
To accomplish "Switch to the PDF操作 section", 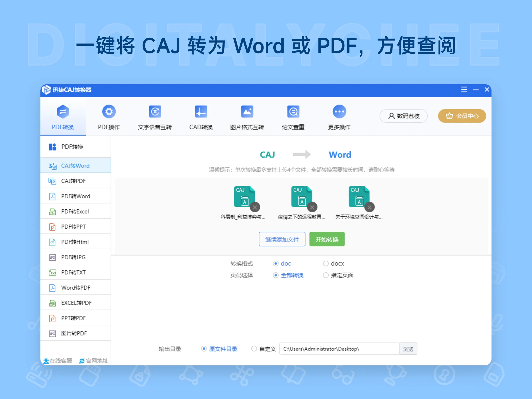I will coord(109,118).
